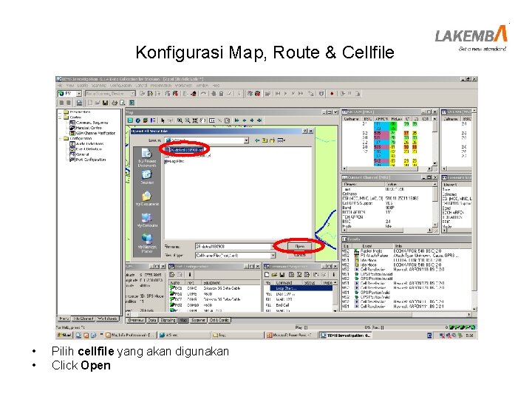This screenshot has height=399, width=532.
Task: Open MapInfo Professional from the taskbar
Action: pos(129,335)
